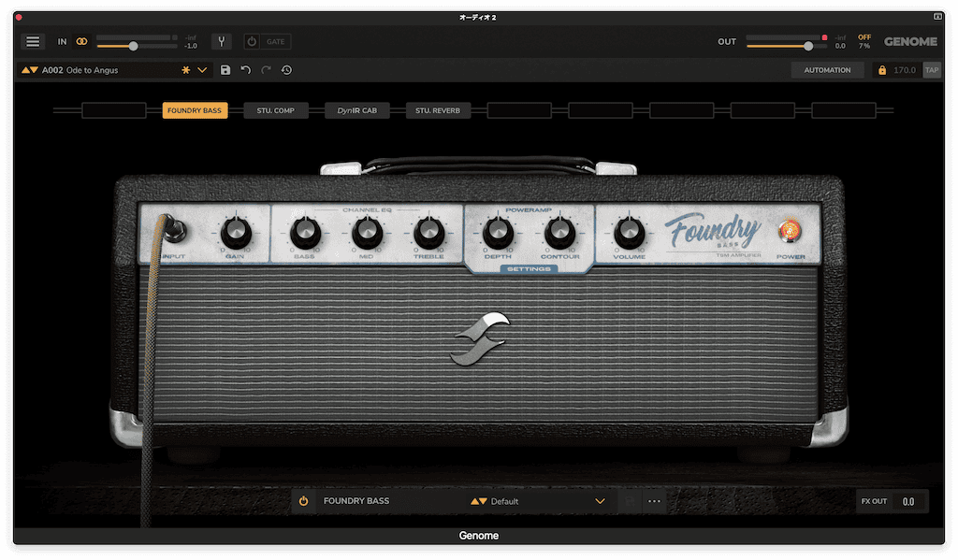Viewport: 958px width, 560px height.
Task: Click the GENOME logo
Action: 910,41
